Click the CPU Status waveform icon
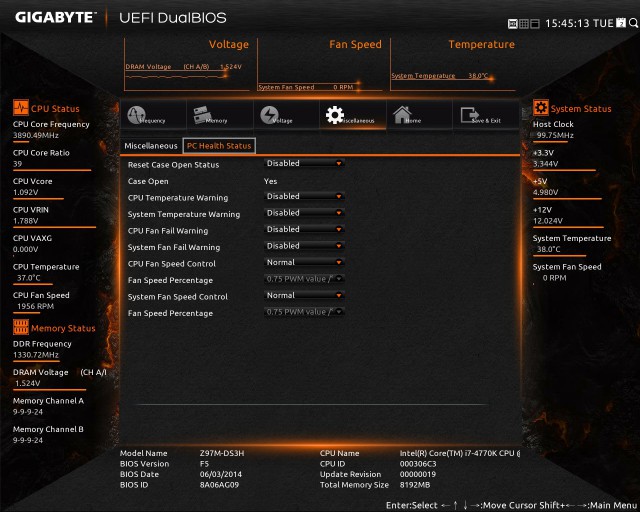The height and width of the screenshot is (512, 640). pos(20,108)
